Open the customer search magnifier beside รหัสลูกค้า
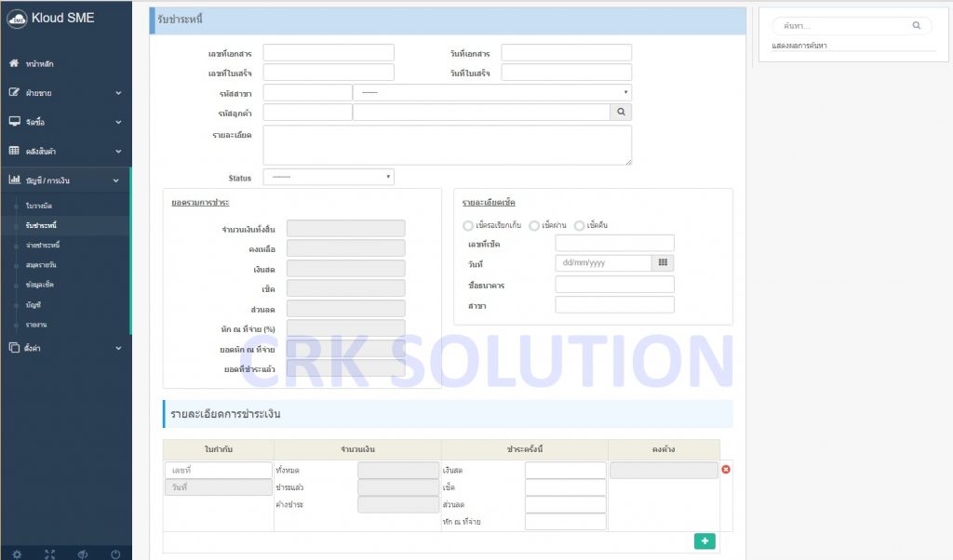Image resolution: width=953 pixels, height=560 pixels. 622,111
